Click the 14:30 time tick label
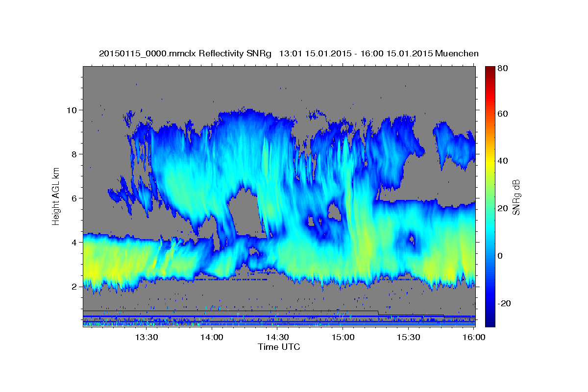 click(x=277, y=338)
